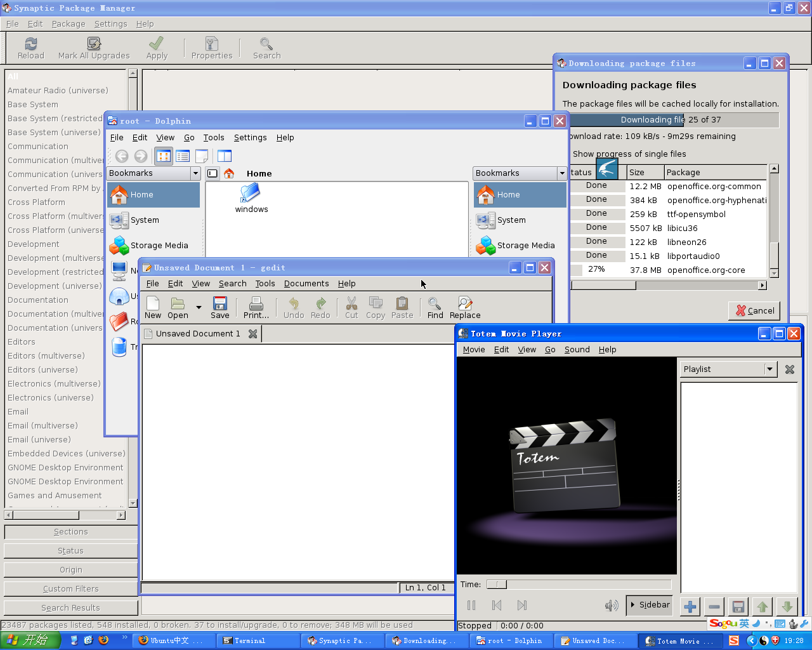Open left Bookmarks dropdown in Dolphin
The width and height of the screenshot is (812, 650).
[154, 173]
